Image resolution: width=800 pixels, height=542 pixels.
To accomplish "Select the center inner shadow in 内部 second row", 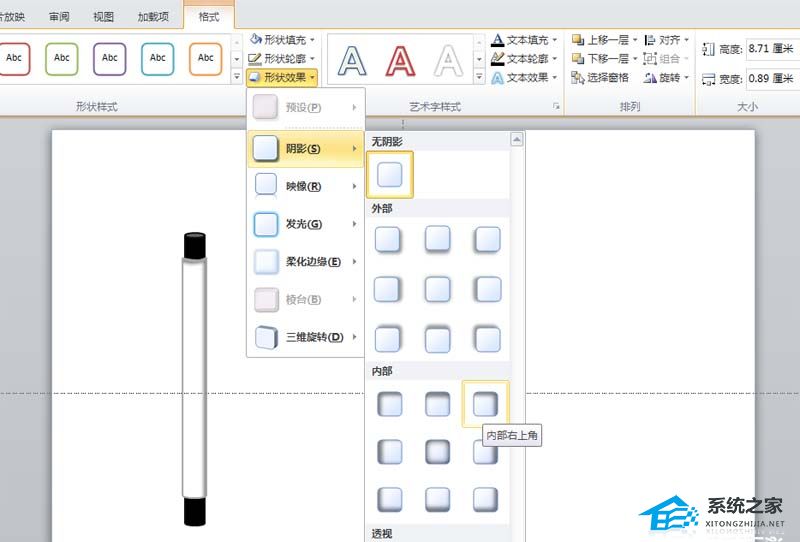I will tap(438, 452).
